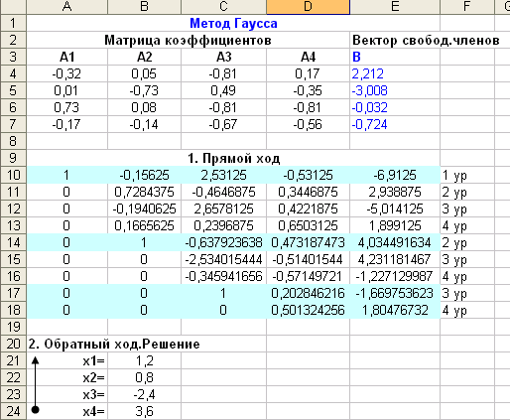The width and height of the screenshot is (510, 420).
Task: Select cell with value 0,49
Action: point(223,90)
